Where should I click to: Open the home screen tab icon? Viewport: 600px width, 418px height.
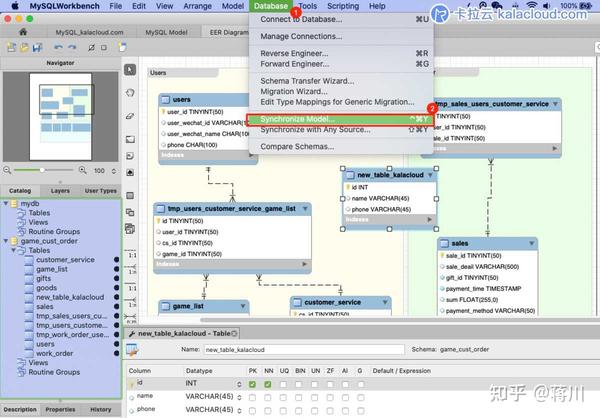[x=23, y=32]
